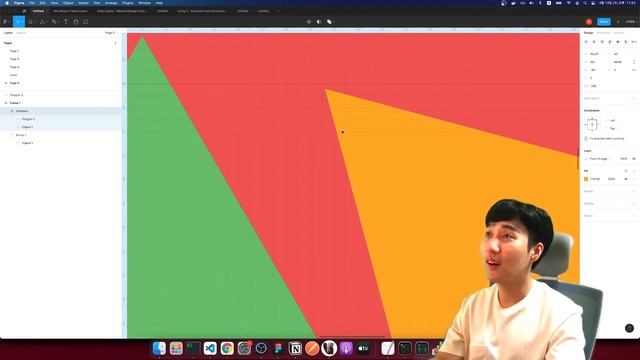Open the Plugins menu

tap(128, 3)
